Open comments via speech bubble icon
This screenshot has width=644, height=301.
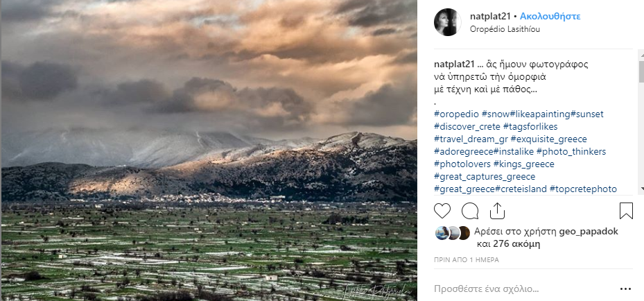click(x=470, y=211)
